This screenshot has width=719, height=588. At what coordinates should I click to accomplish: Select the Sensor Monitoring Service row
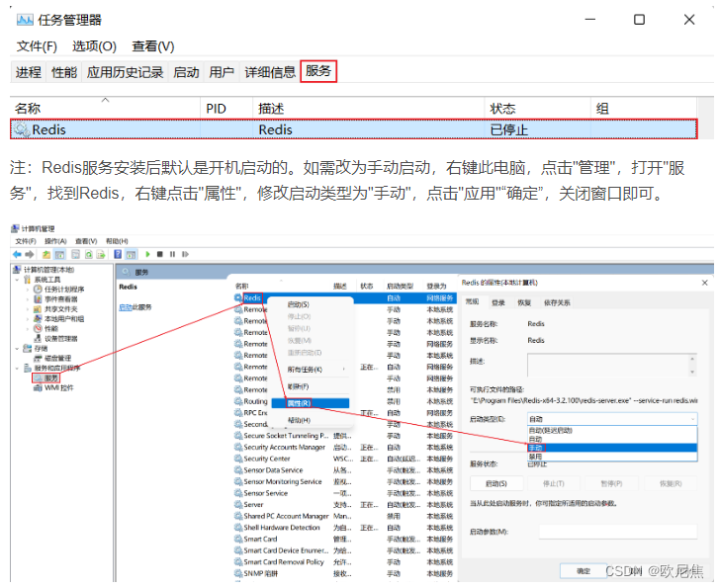[x=345, y=481]
